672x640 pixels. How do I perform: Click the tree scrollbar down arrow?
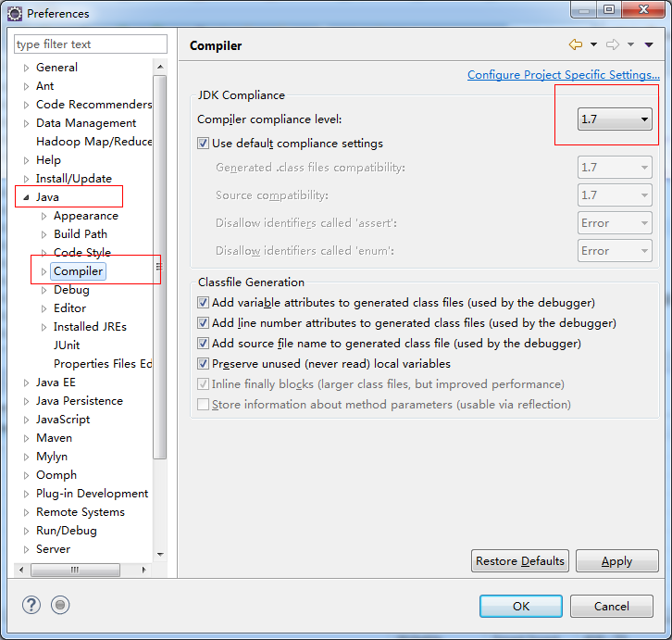[160, 555]
